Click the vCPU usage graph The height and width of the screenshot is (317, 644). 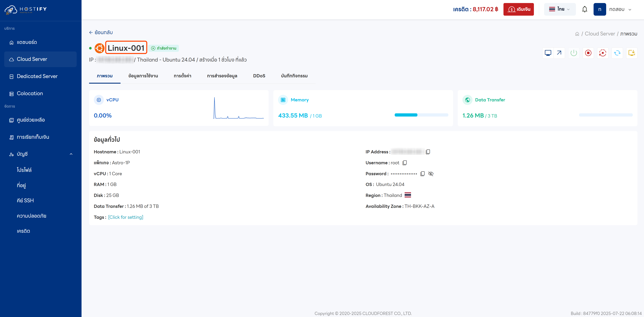[x=238, y=108]
